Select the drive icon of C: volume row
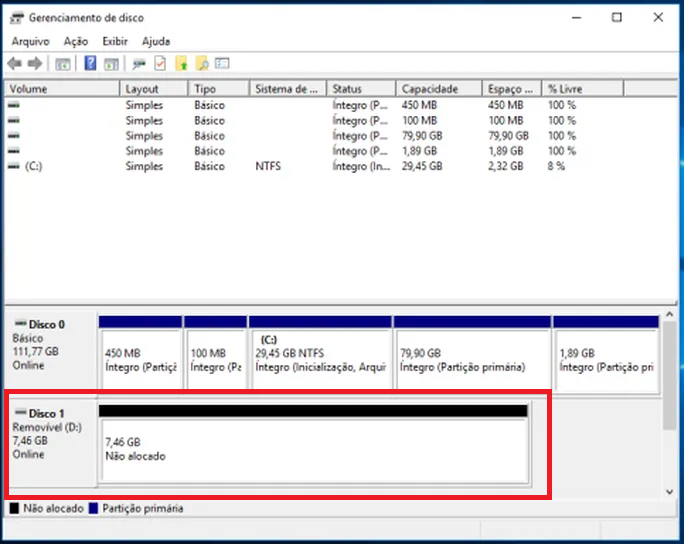Screen dimensions: 684x544 (14, 166)
